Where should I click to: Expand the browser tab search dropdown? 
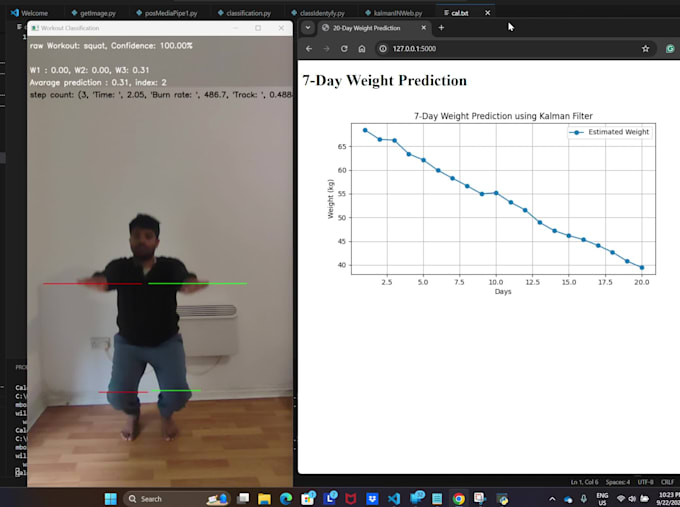click(307, 28)
